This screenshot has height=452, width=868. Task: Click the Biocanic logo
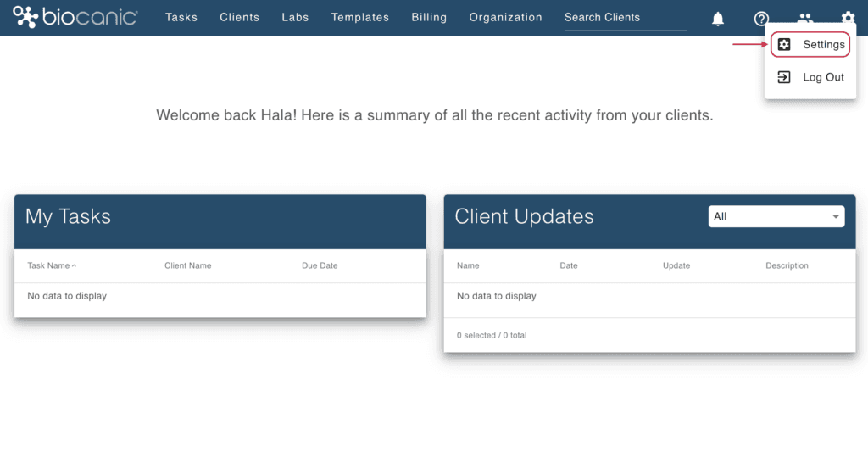tap(75, 17)
